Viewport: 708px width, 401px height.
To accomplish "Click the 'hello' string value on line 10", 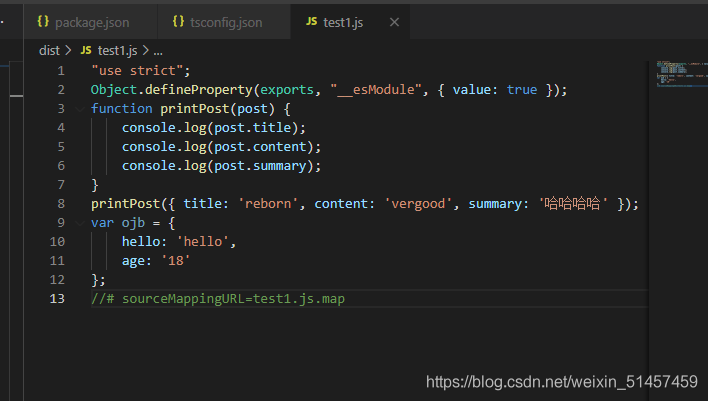I will pyautogui.click(x=203, y=242).
